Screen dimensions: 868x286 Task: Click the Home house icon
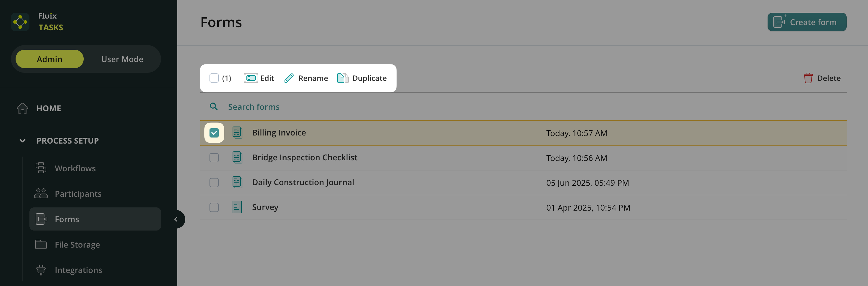pyautogui.click(x=23, y=108)
